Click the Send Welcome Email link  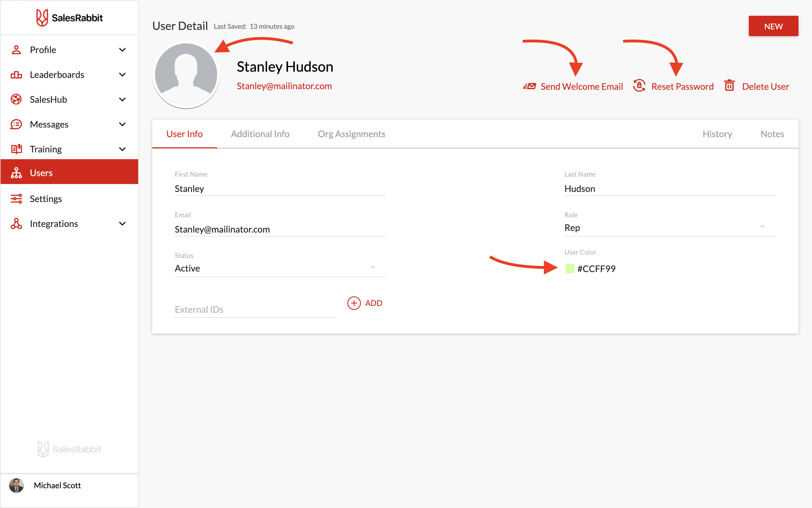click(582, 86)
